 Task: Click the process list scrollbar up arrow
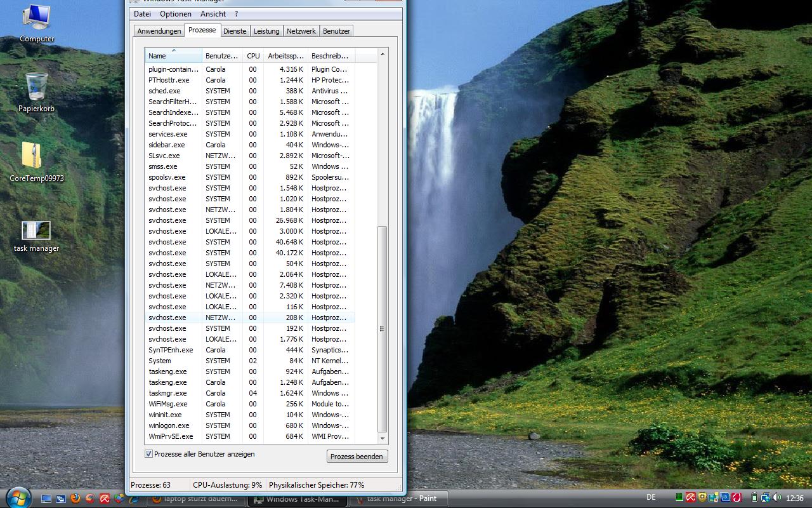point(382,54)
